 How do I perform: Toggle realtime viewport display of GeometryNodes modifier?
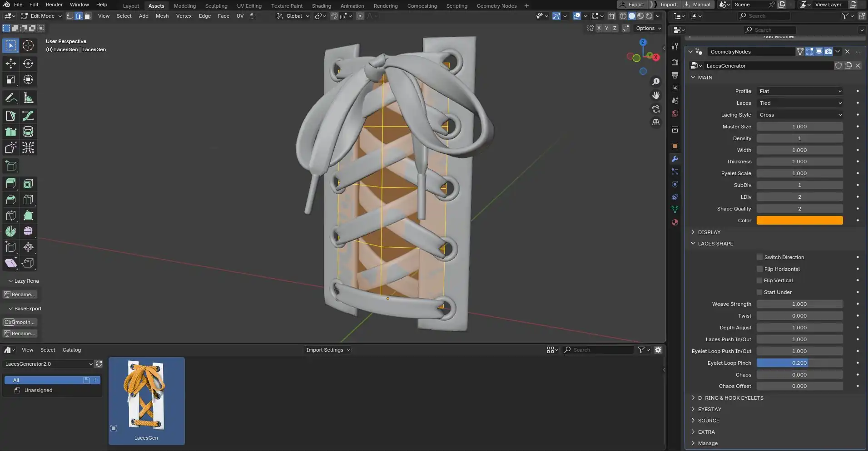coord(818,51)
